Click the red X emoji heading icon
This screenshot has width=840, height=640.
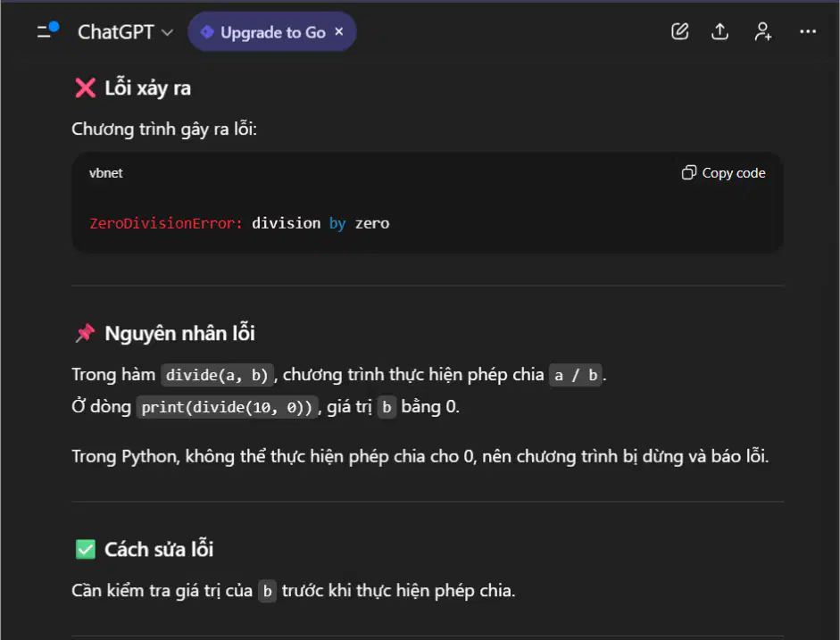85,87
